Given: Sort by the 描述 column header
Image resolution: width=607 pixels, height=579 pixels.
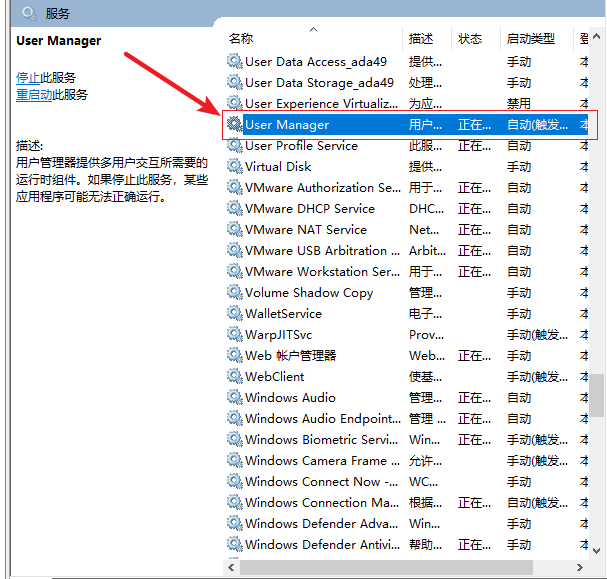Looking at the screenshot, I should [421, 39].
